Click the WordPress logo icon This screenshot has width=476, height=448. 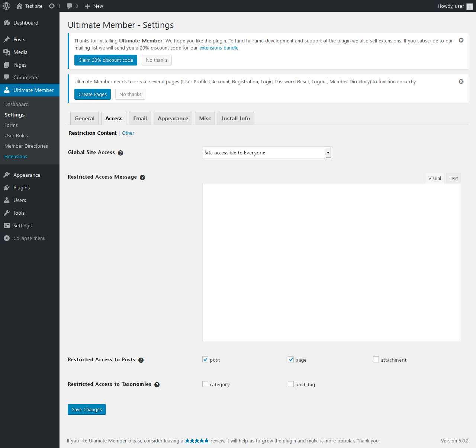[x=6, y=6]
